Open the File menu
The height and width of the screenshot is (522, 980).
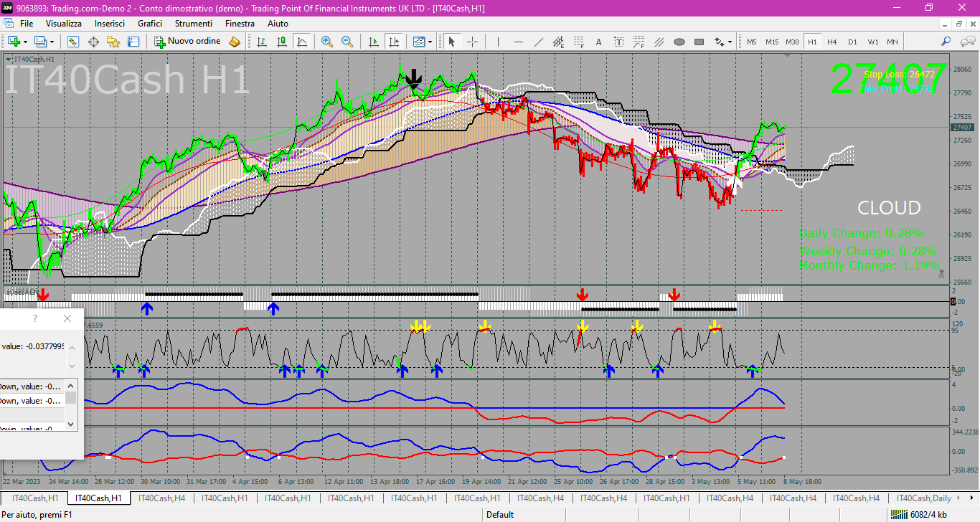[27, 24]
